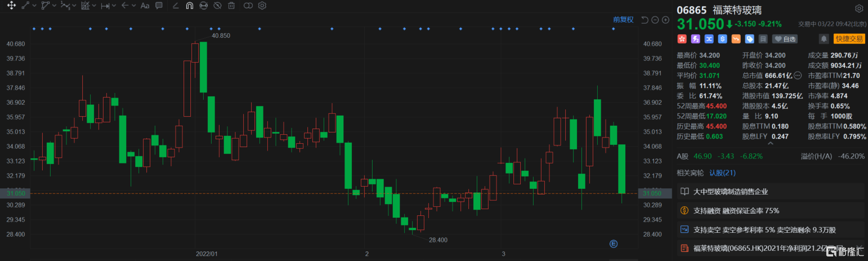Open the 认股(21) warrants link
This screenshot has width=868, height=261.
[722, 173]
